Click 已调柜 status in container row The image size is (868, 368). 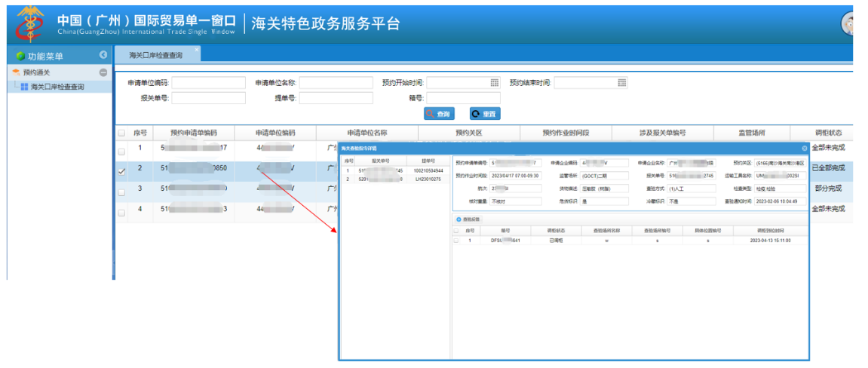click(555, 241)
